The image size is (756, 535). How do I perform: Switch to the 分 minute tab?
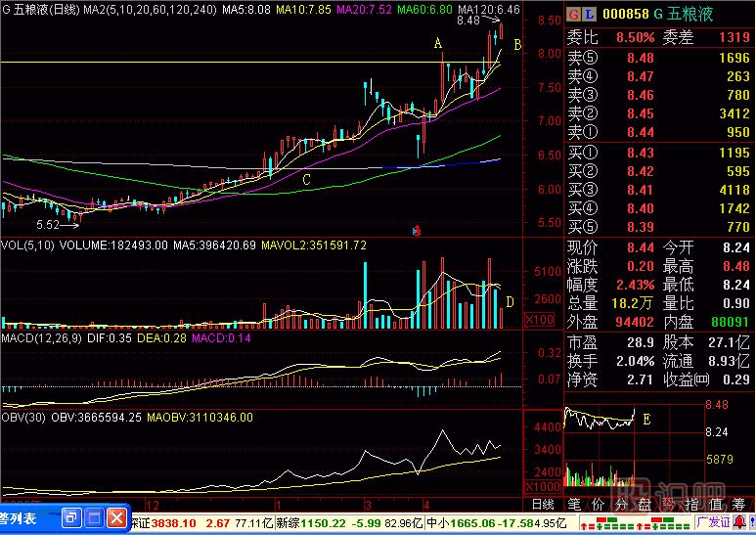(621, 505)
